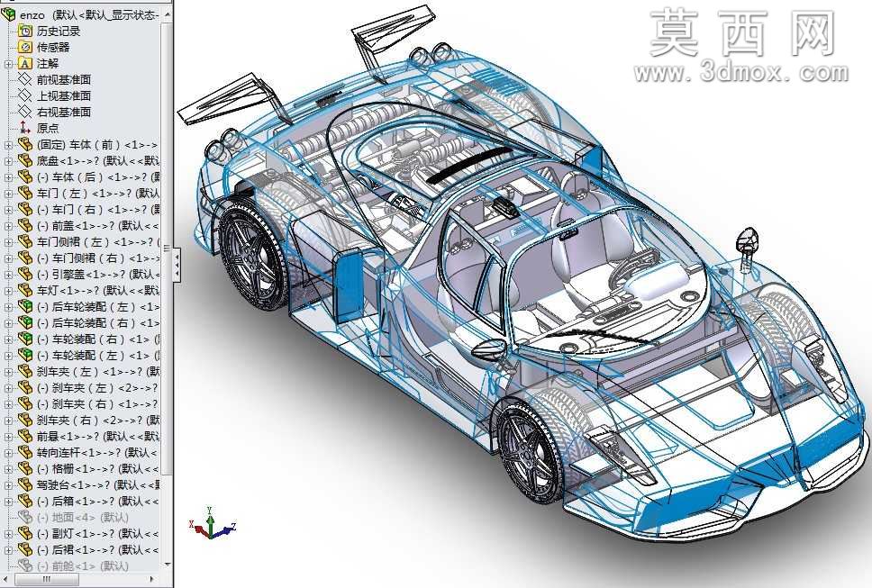Click the view orientation triad axes
This screenshot has width=872, height=588.
pyautogui.click(x=212, y=523)
